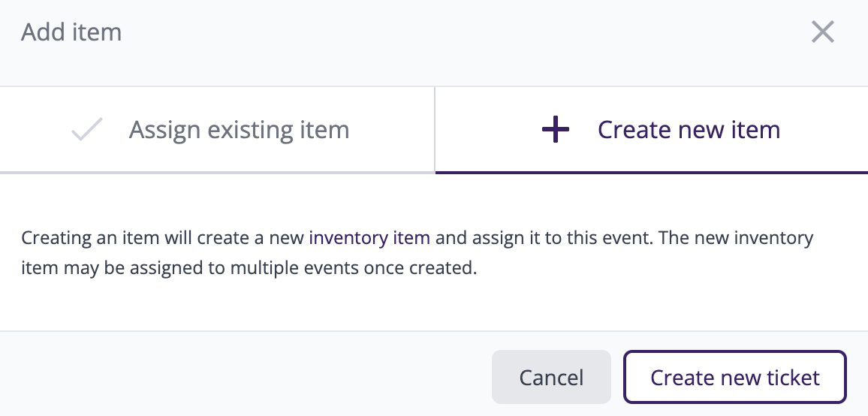Click the empty footer area left of Cancel
The image size is (868, 416).
(x=248, y=377)
